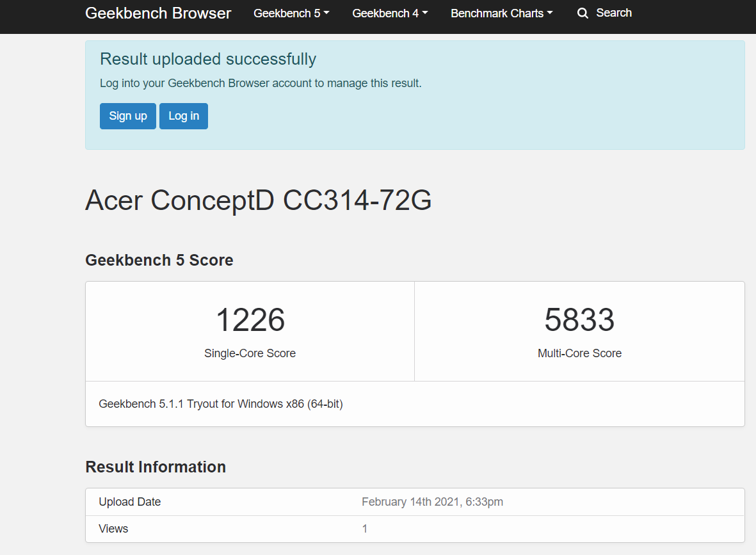The image size is (756, 555).
Task: Click the 1226 single-core score number
Action: [x=250, y=320]
